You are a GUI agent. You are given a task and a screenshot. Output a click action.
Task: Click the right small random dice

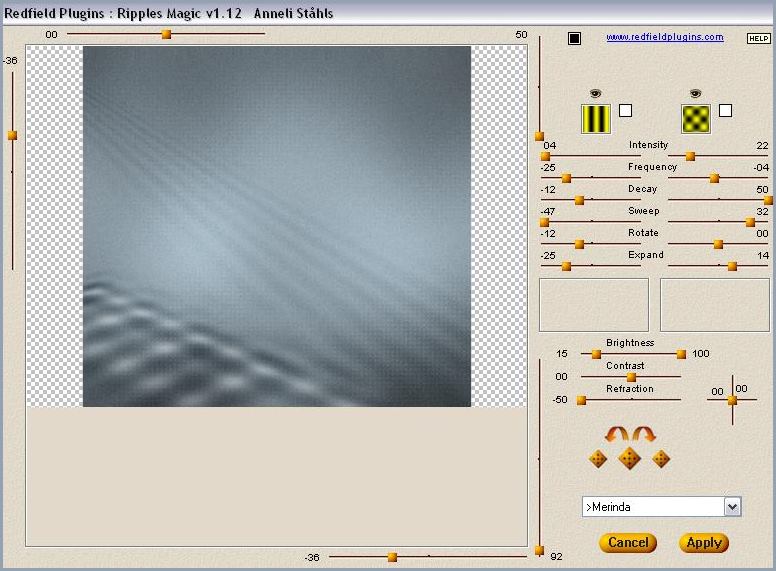[661, 459]
